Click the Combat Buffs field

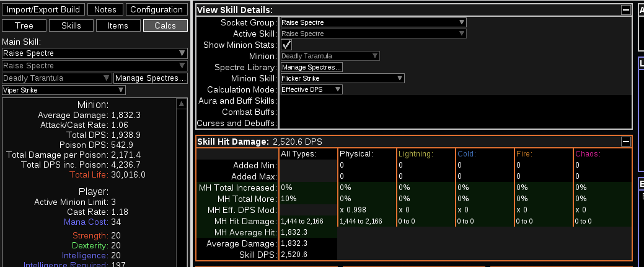455,112
